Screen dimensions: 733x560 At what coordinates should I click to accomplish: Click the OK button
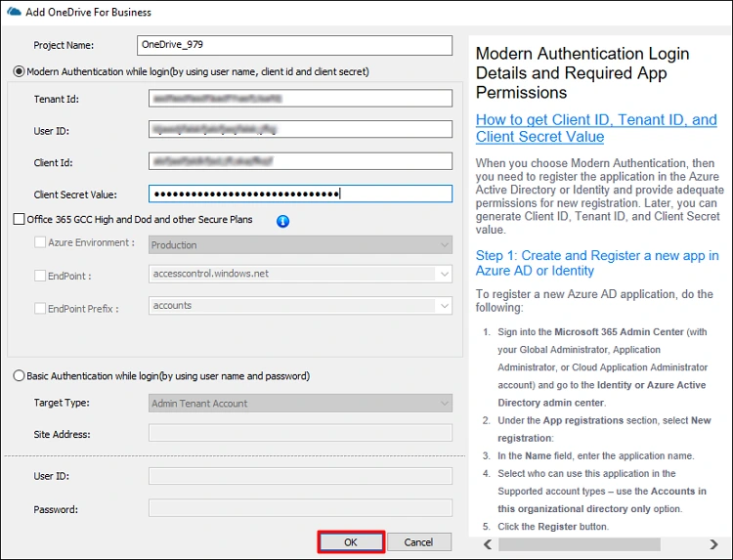[x=351, y=542]
